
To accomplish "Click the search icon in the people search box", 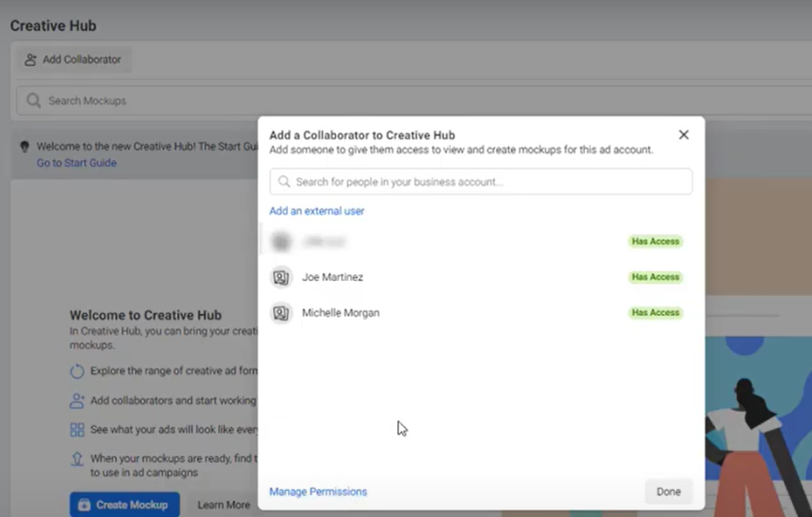I will coord(284,181).
